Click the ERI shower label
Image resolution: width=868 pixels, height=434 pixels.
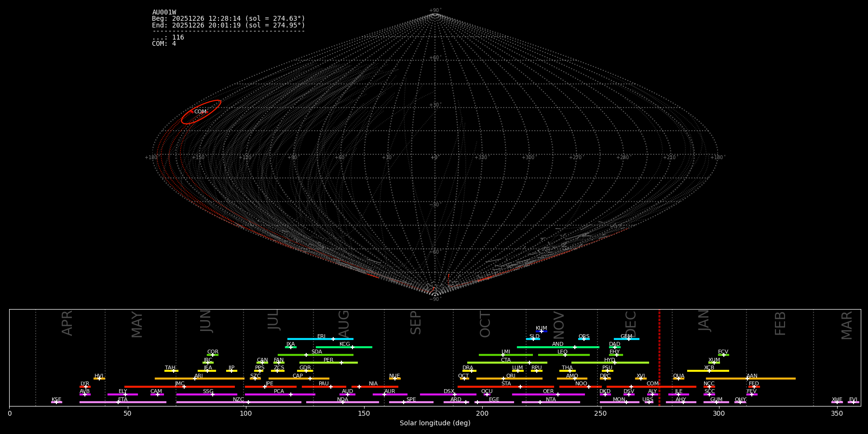pos(321,337)
